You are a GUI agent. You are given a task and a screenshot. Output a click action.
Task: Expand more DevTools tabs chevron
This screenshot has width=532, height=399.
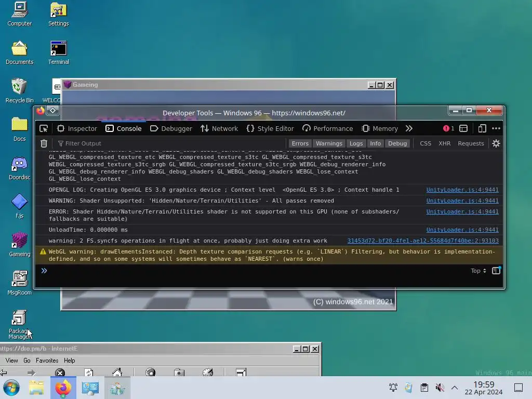pyautogui.click(x=409, y=128)
